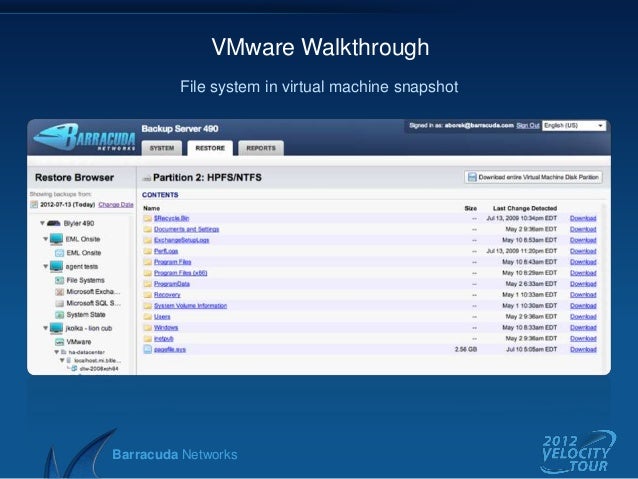Open the Users folder link
The image size is (638, 479).
click(162, 317)
